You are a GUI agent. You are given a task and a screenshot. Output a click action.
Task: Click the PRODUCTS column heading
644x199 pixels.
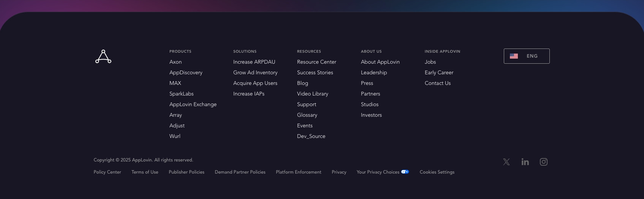tap(180, 51)
